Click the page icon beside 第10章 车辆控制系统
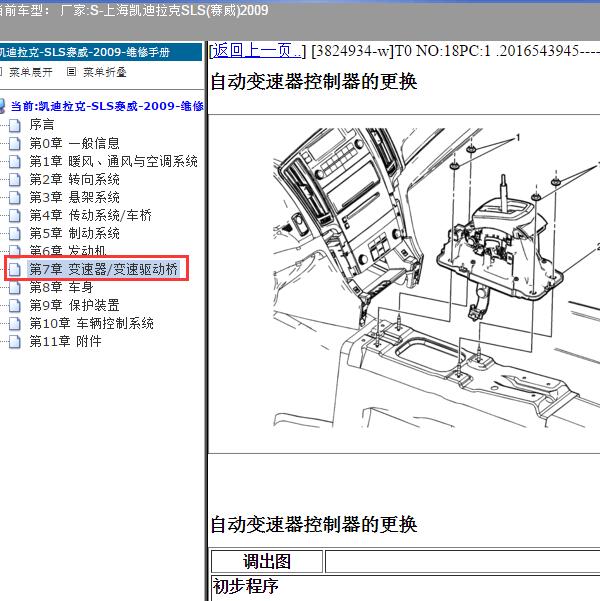600x601 pixels. (15, 323)
